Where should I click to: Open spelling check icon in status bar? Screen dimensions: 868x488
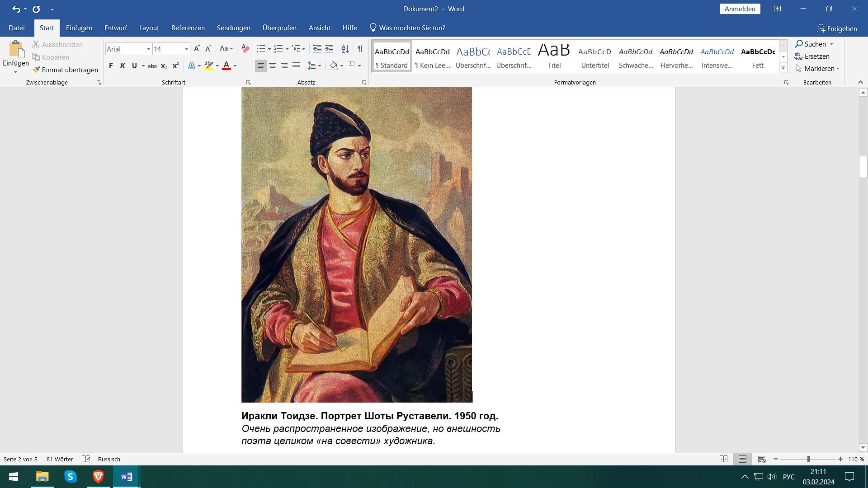click(86, 459)
